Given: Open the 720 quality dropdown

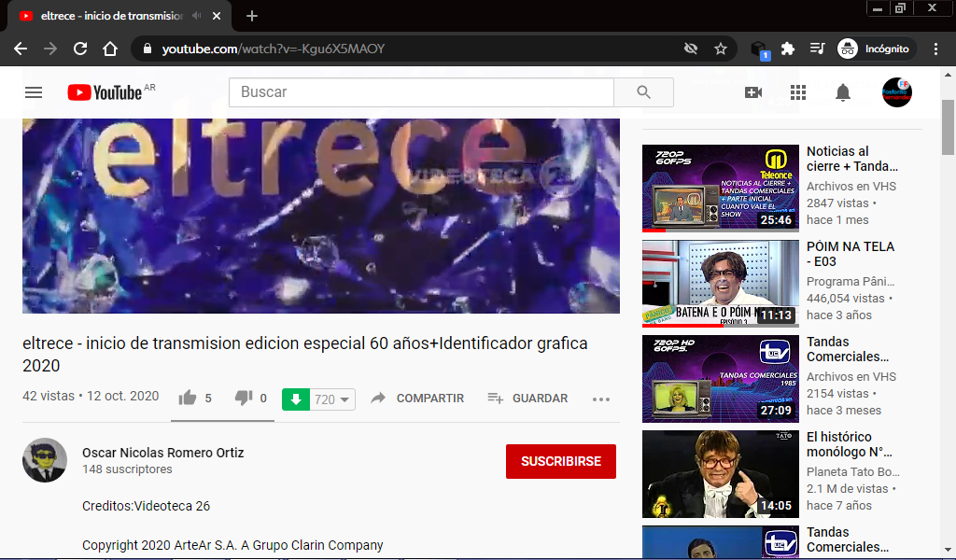Looking at the screenshot, I should point(332,399).
